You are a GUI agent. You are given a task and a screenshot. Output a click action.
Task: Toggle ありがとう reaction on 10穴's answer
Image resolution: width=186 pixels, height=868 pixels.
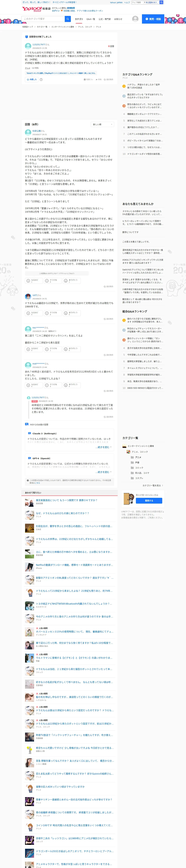[72, 313]
